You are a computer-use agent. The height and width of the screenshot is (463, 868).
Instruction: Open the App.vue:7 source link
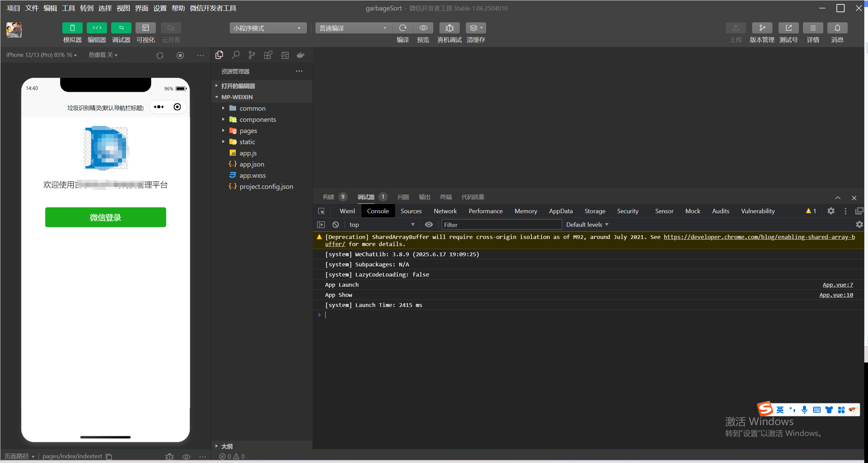[x=838, y=285]
